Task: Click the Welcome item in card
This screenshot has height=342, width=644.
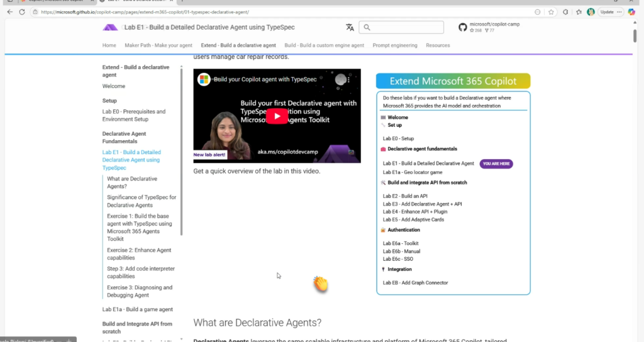Action: [398, 118]
